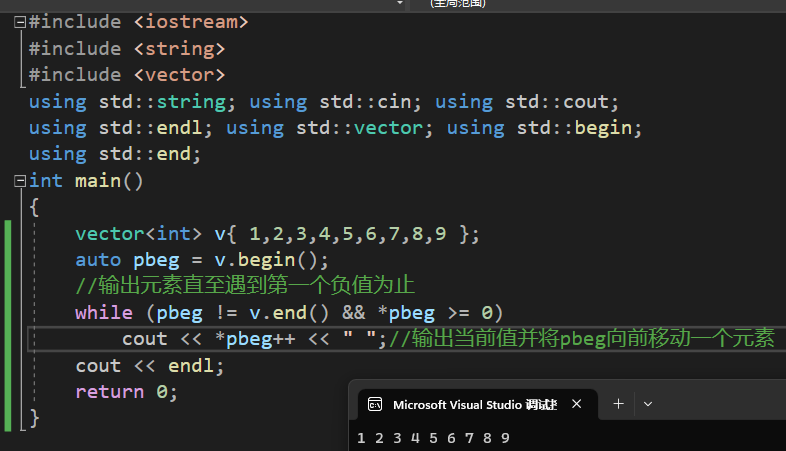Image resolution: width=786 pixels, height=451 pixels.
Task: Collapse the #include directives block
Action: pos(19,22)
